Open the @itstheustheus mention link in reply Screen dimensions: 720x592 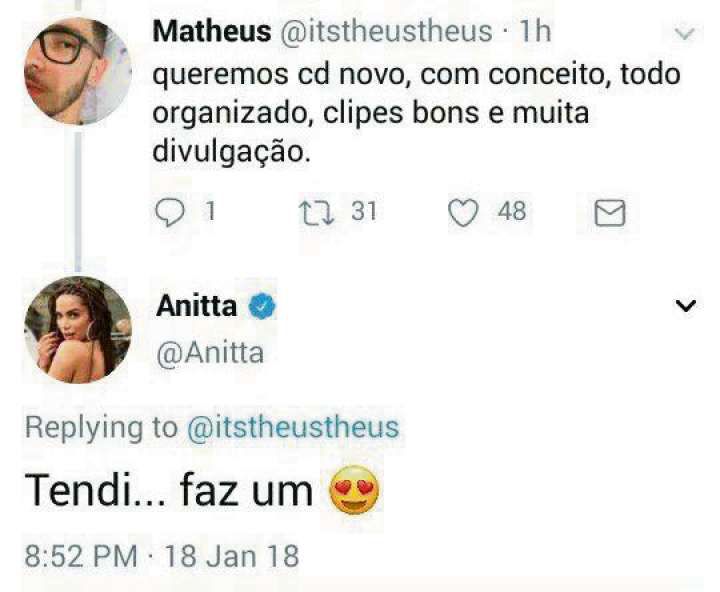point(293,428)
